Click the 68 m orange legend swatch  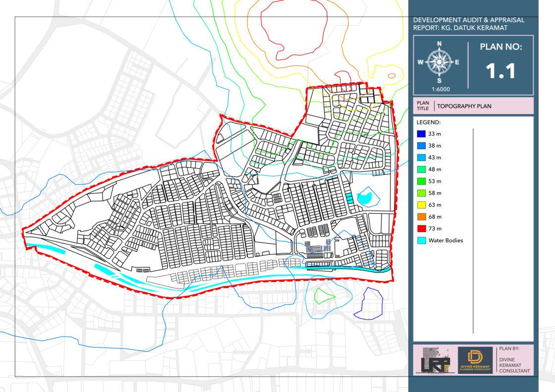point(421,217)
